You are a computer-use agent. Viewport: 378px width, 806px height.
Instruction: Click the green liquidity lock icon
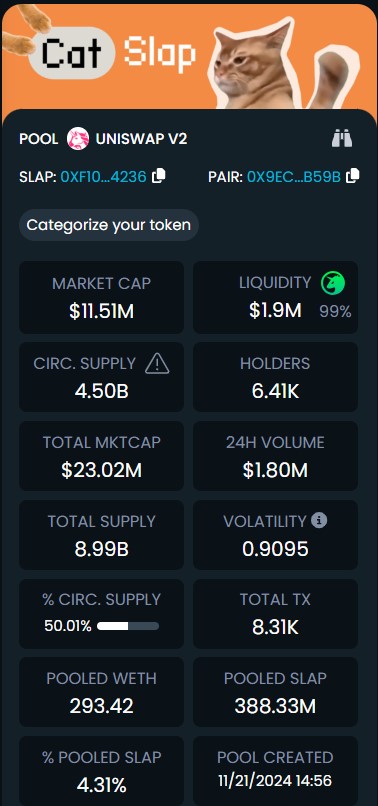tap(333, 283)
